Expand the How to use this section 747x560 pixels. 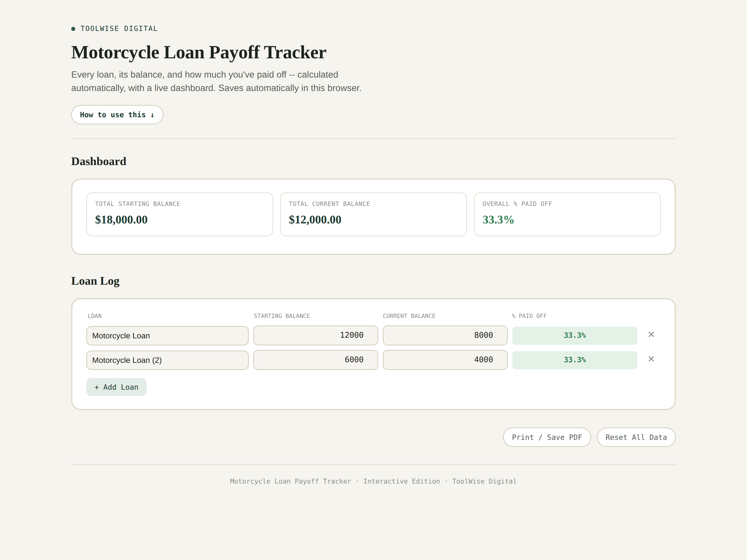(117, 115)
